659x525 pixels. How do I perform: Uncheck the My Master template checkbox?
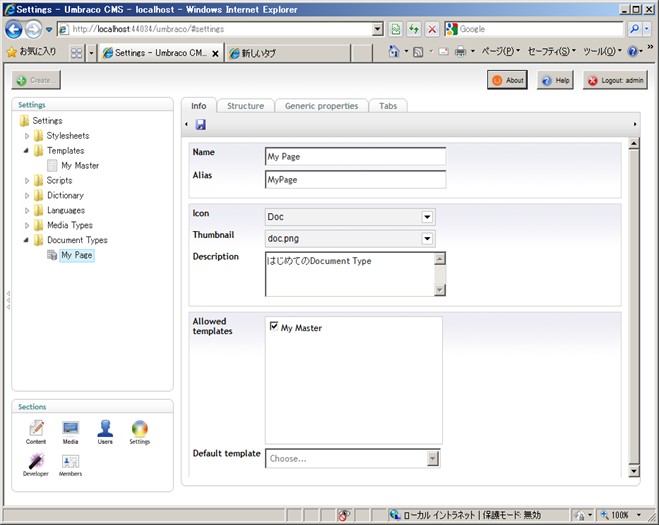pyautogui.click(x=274, y=326)
